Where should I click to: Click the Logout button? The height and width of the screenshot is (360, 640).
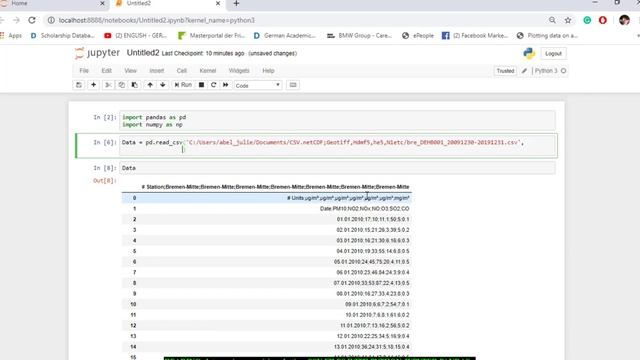point(553,53)
